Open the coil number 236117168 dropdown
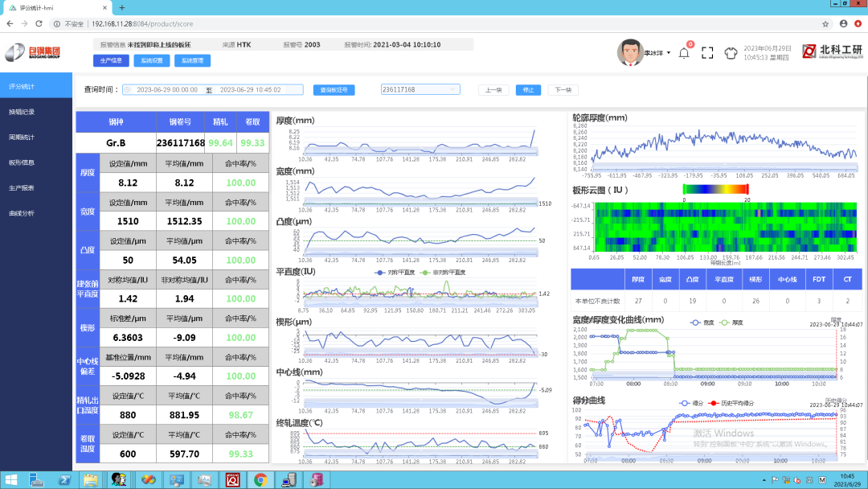The height and width of the screenshot is (489, 868). (x=420, y=90)
